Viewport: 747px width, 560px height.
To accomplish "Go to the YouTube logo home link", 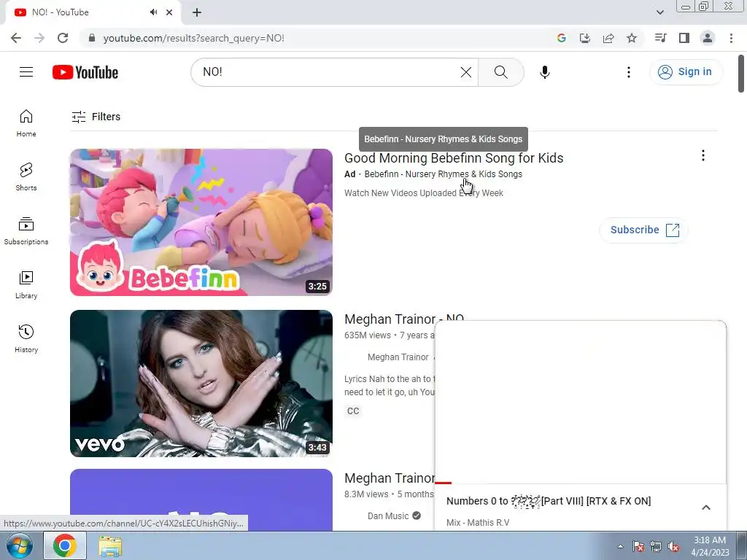I will [x=85, y=72].
